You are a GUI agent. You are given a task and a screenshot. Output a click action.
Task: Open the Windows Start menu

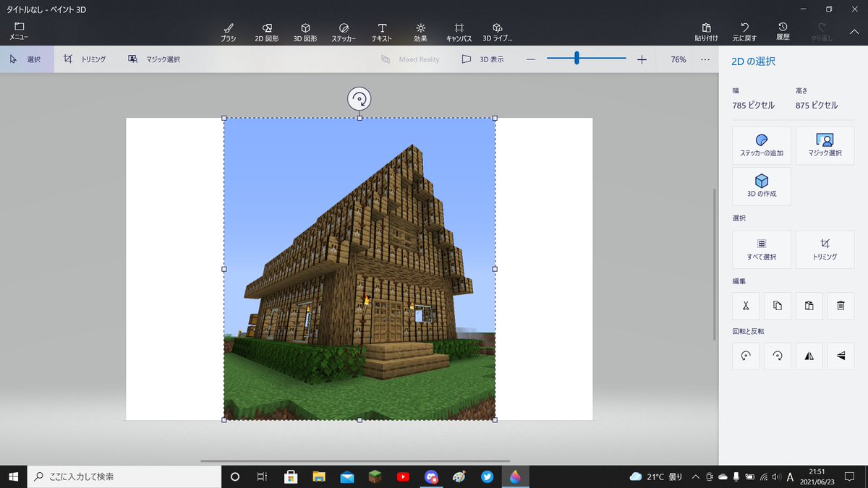click(13, 476)
